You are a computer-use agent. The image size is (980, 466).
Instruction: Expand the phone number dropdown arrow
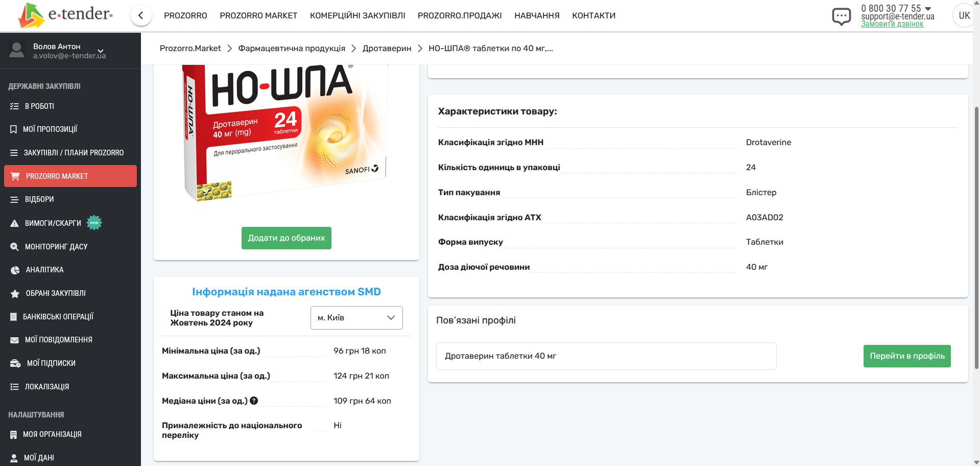(928, 9)
